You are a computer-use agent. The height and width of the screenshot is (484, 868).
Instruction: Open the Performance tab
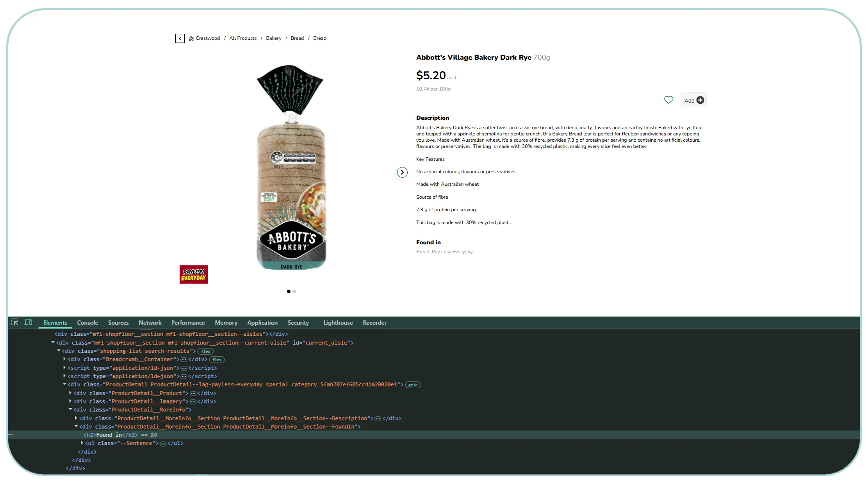(188, 323)
